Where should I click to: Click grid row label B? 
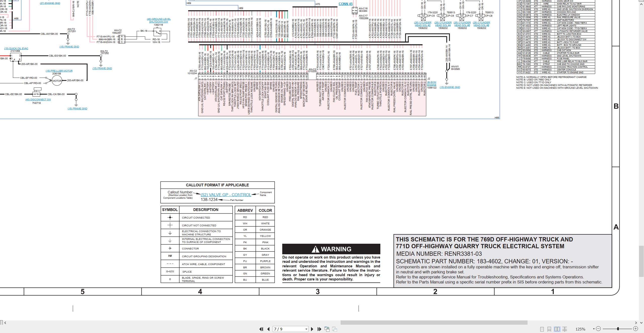(x=616, y=106)
